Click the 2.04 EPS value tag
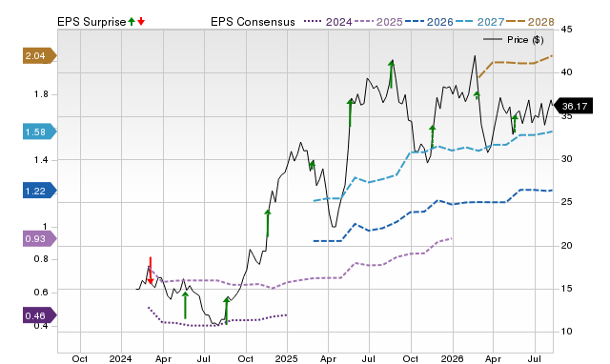 (40, 55)
